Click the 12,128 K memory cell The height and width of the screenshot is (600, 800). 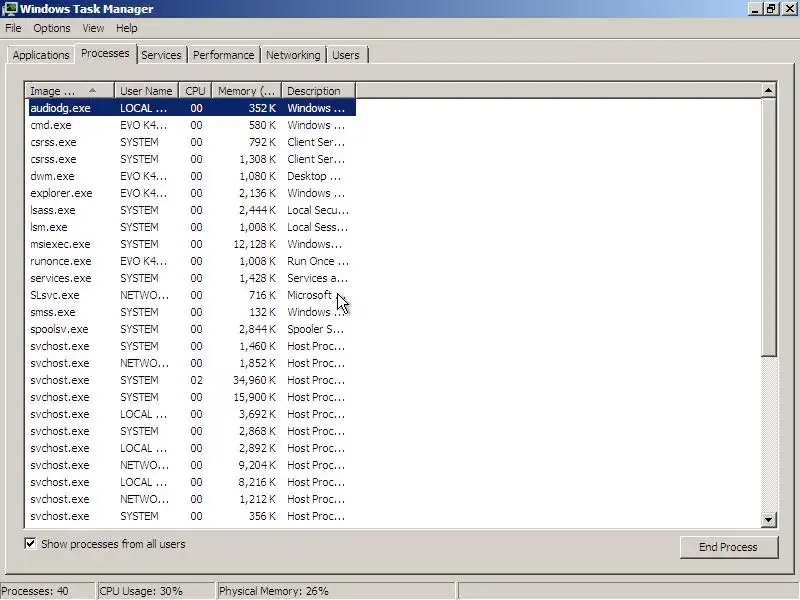point(255,244)
